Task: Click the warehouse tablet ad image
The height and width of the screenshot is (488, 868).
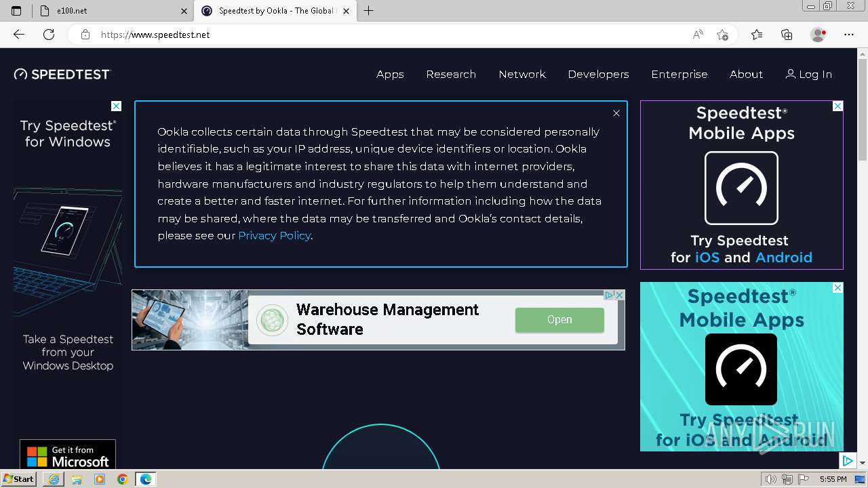Action: pyautogui.click(x=190, y=320)
